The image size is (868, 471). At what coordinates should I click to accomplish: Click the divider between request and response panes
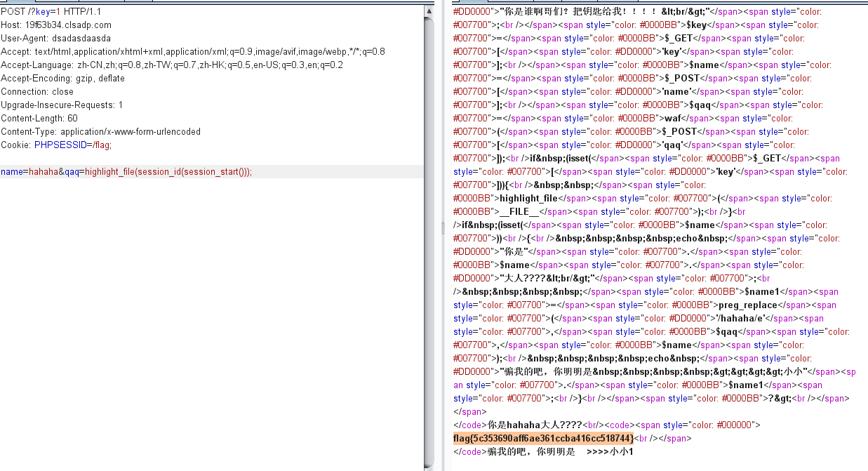click(442, 228)
